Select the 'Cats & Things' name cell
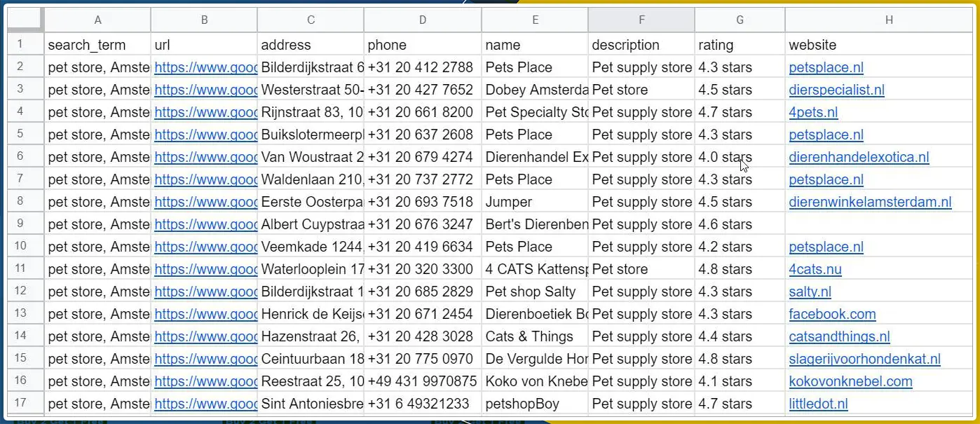The width and height of the screenshot is (980, 424). pyautogui.click(x=535, y=336)
